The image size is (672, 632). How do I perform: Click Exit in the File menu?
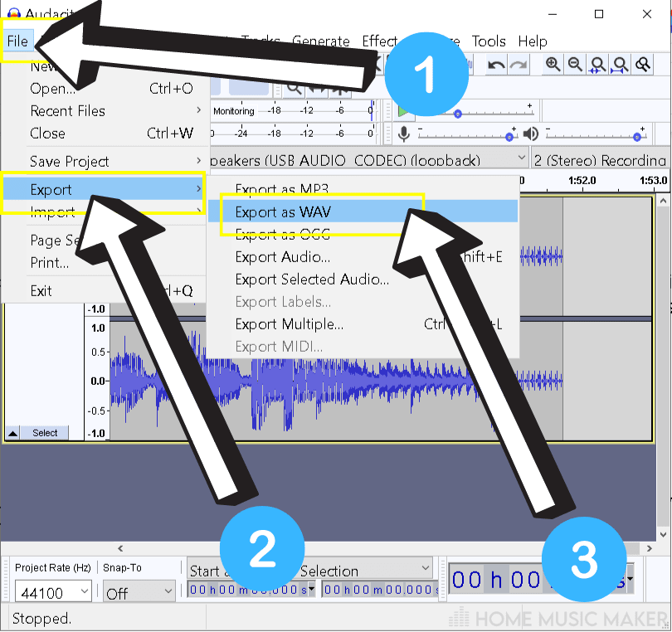click(x=103, y=291)
